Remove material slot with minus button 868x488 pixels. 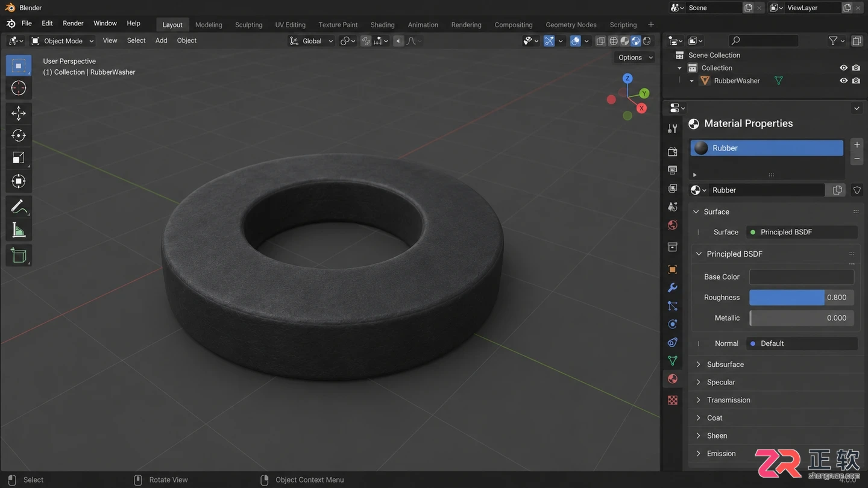pos(857,158)
